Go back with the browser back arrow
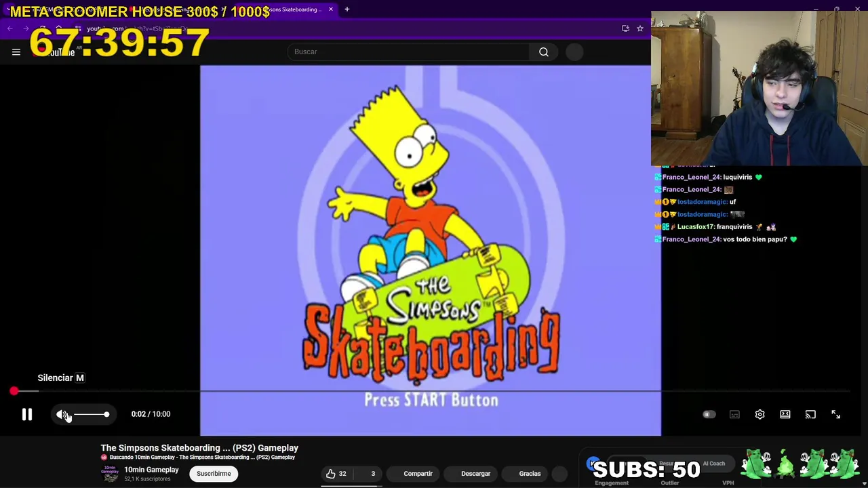 click(x=9, y=28)
